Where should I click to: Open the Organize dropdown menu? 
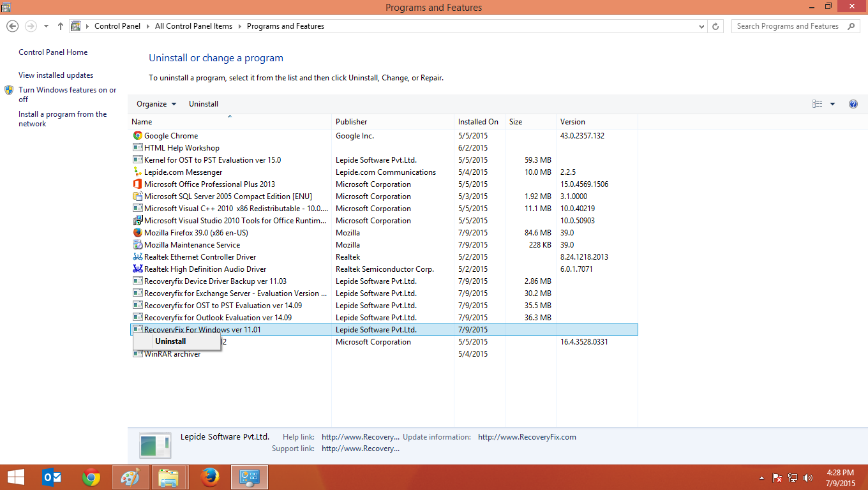point(156,104)
